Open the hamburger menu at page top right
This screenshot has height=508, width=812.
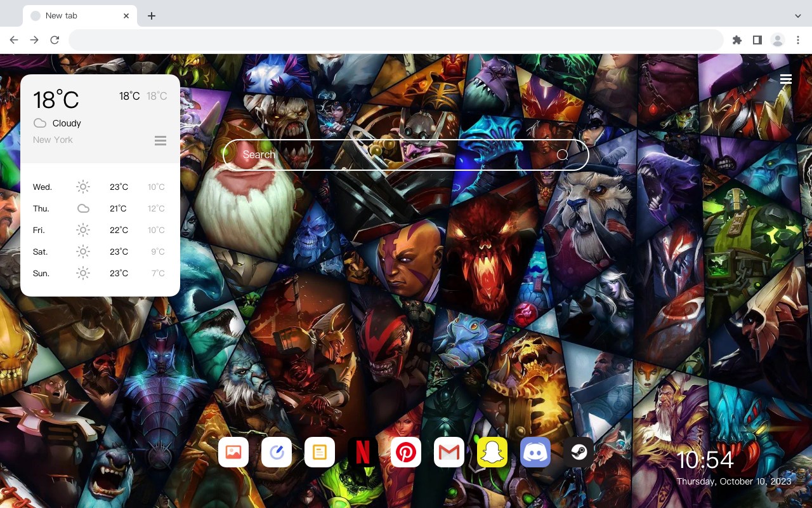point(786,79)
